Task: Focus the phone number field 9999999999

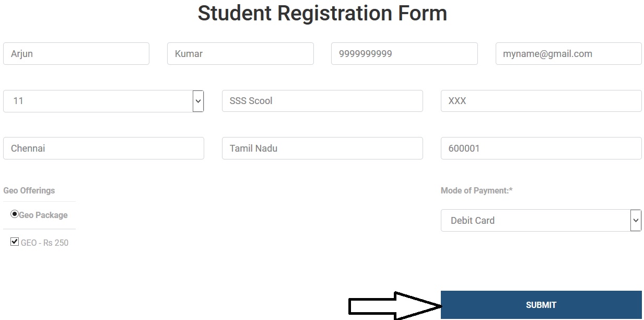Action: (x=404, y=54)
